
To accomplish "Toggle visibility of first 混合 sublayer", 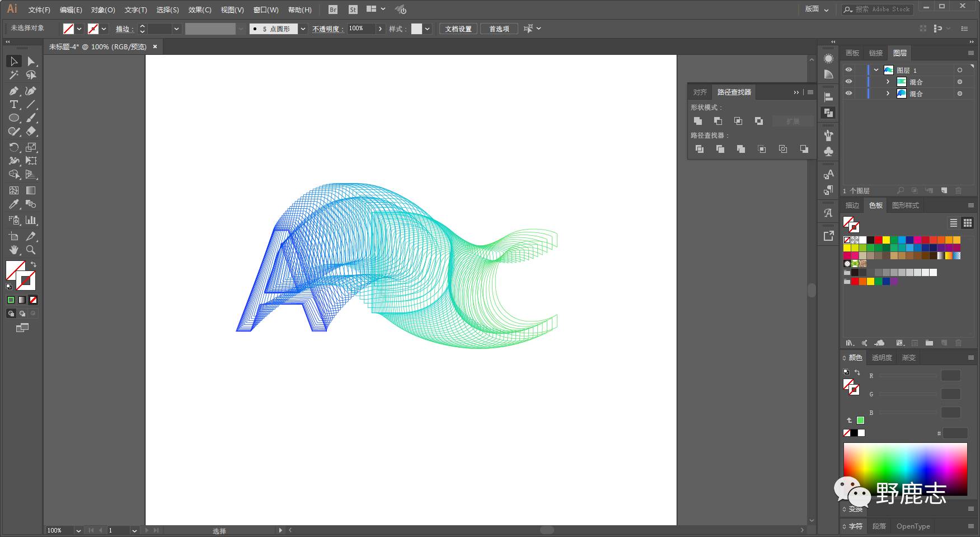I will coord(848,82).
